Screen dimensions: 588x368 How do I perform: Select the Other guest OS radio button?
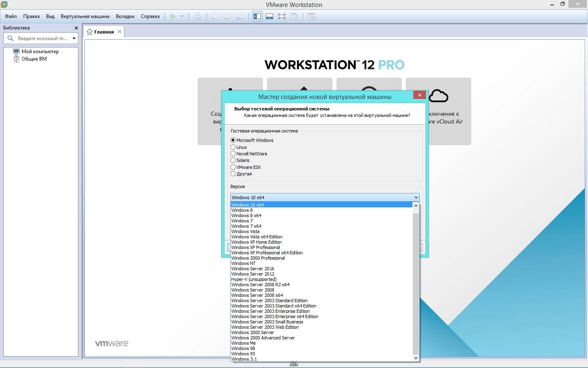[233, 174]
